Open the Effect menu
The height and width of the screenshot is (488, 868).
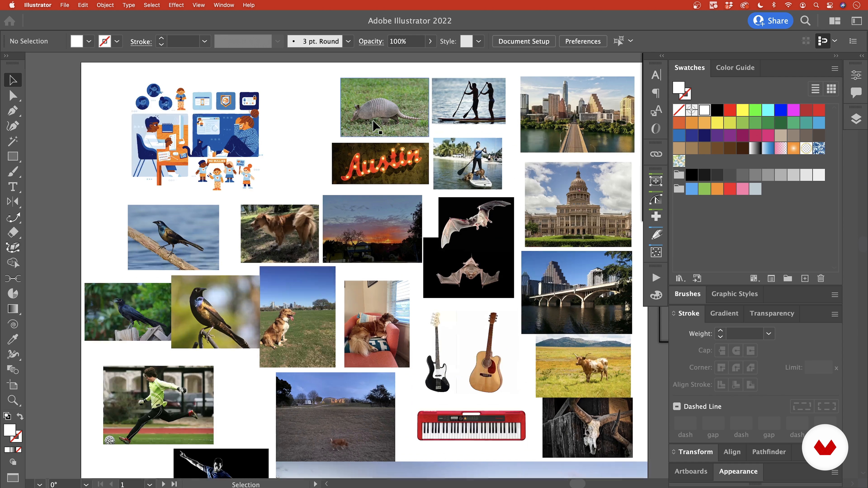click(176, 5)
